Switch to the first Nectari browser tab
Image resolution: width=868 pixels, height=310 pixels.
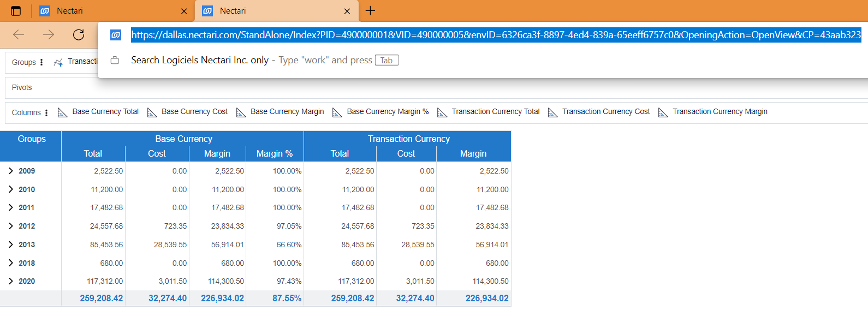pyautogui.click(x=109, y=11)
